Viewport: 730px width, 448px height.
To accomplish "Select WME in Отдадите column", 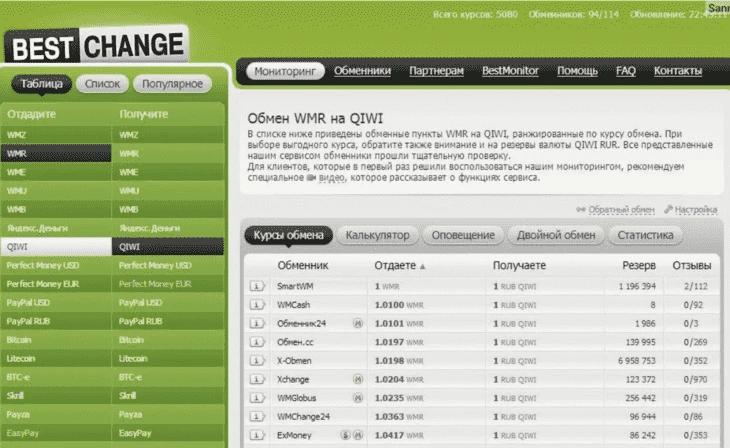I will 56,172.
